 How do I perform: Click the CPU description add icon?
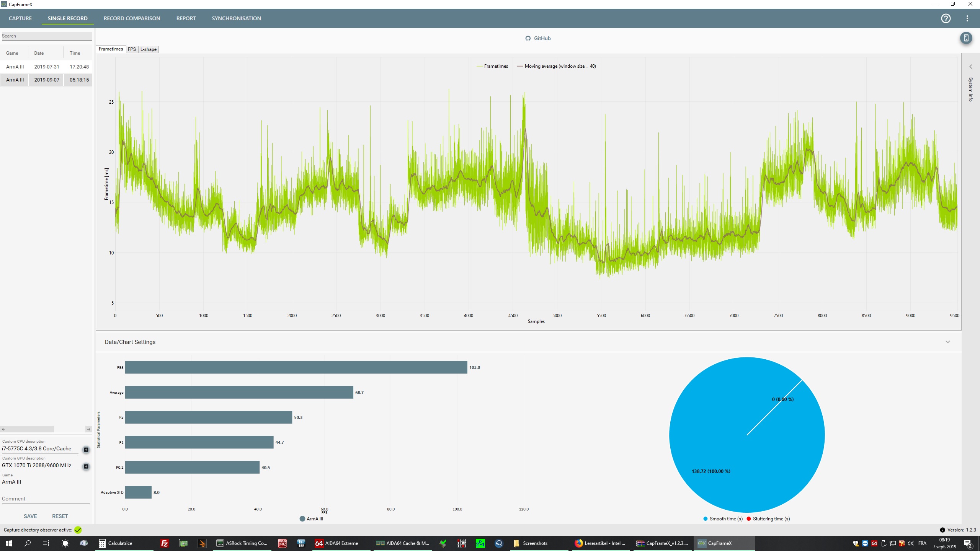[86, 450]
